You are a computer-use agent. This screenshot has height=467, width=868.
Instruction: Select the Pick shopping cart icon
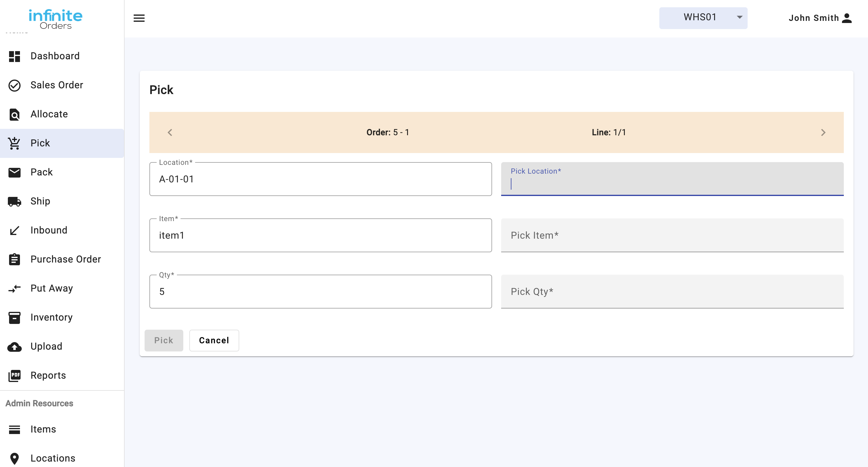pyautogui.click(x=14, y=143)
